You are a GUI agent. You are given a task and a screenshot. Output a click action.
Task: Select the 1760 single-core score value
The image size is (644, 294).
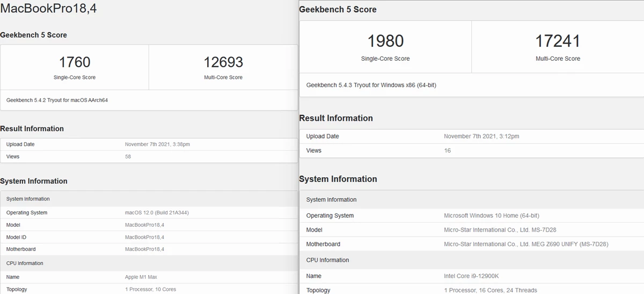click(75, 62)
